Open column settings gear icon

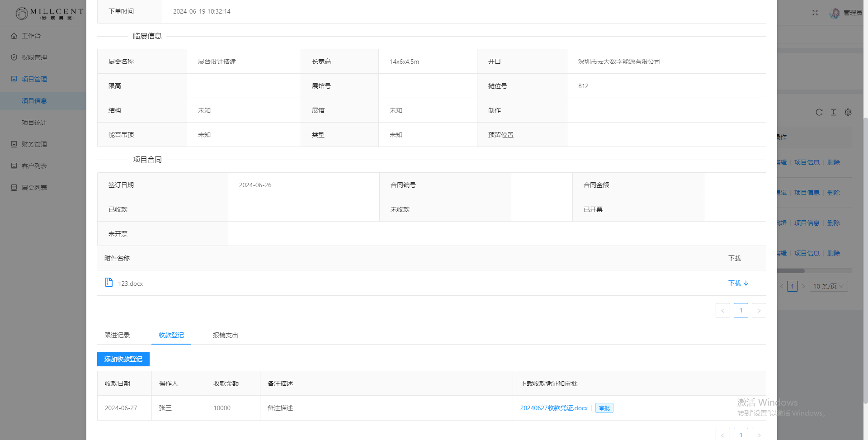pyautogui.click(x=848, y=112)
